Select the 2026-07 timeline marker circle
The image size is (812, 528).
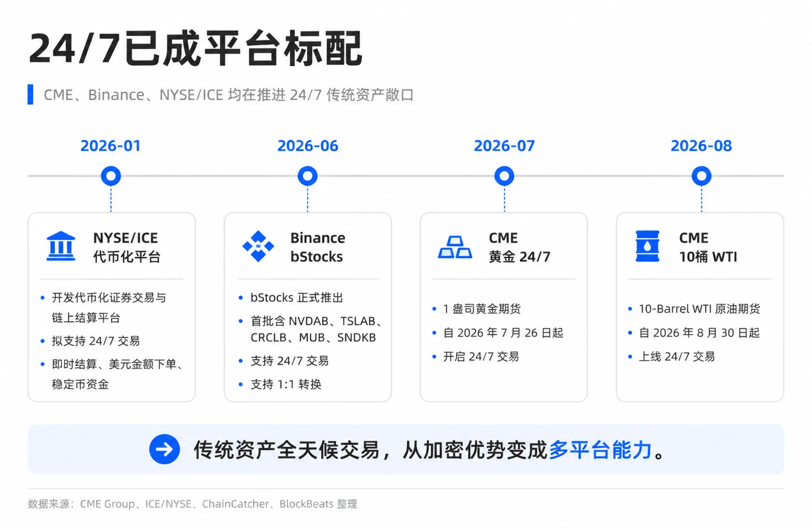point(504,176)
